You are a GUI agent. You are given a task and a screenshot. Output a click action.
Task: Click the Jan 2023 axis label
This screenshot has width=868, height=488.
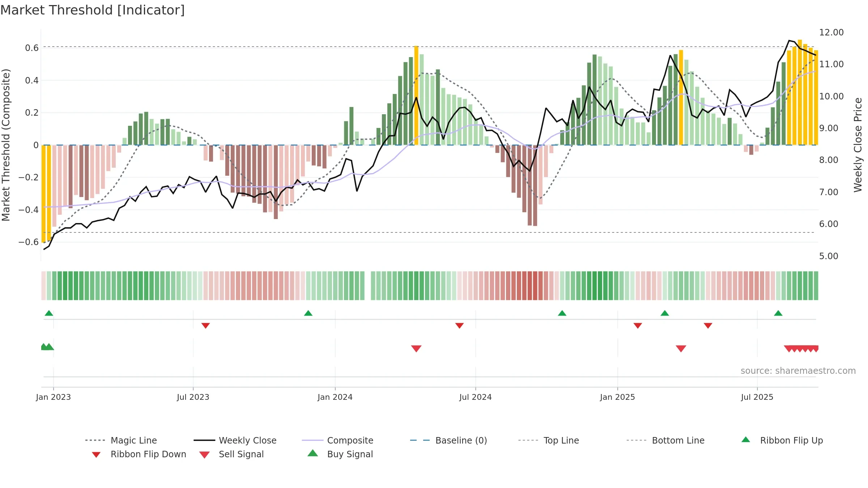(x=54, y=397)
